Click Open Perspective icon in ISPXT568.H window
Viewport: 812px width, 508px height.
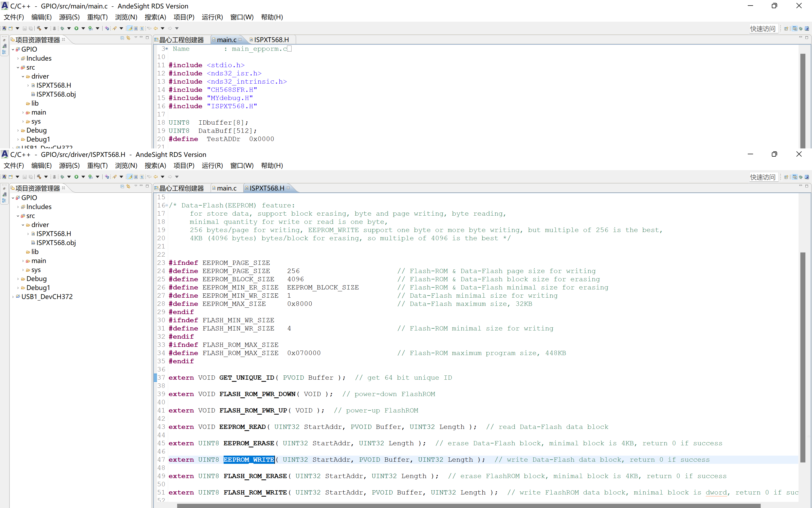[786, 177]
